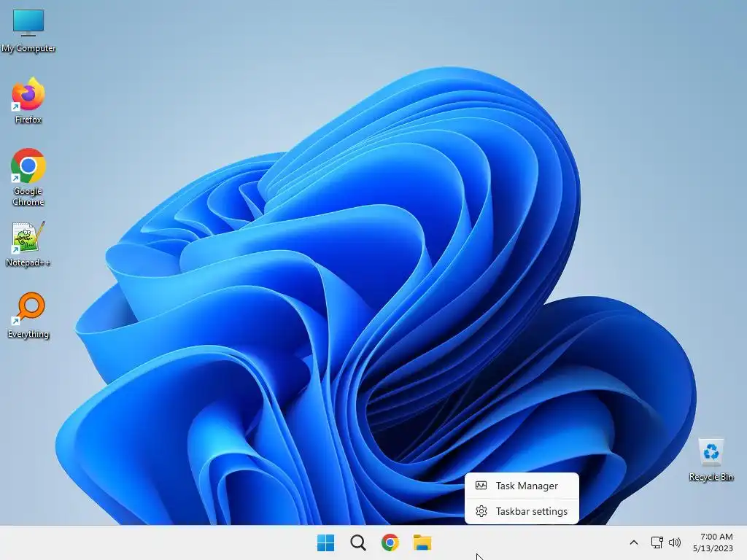Open the My Computer desktop icon
Image resolution: width=747 pixels, height=560 pixels.
pos(28,29)
